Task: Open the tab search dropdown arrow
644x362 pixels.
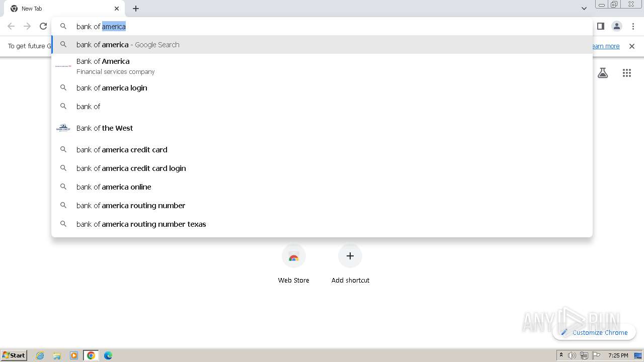Action: [x=584, y=9]
